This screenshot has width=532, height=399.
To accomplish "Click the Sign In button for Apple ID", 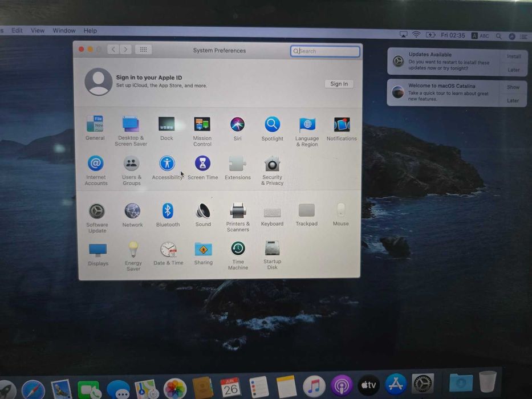I will coord(339,84).
